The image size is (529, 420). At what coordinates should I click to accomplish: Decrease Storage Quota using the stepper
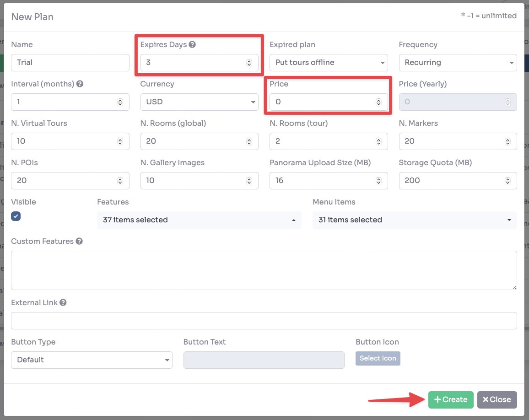click(508, 183)
